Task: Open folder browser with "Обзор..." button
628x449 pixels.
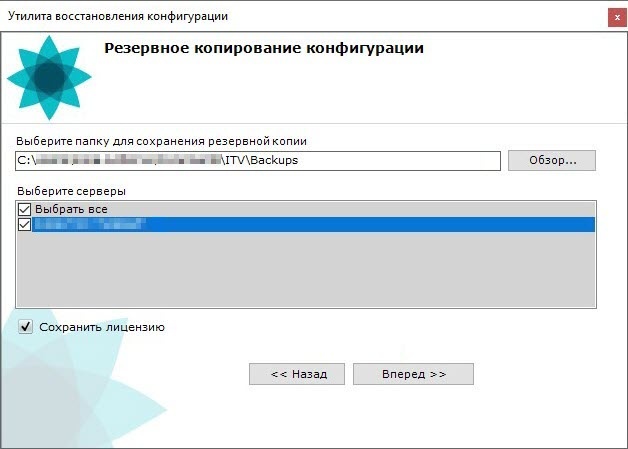Action: (x=551, y=160)
